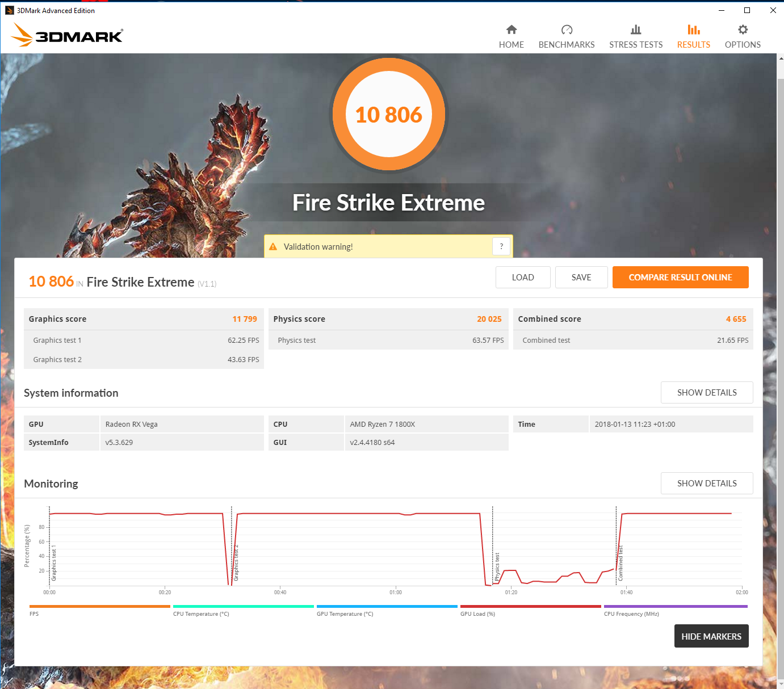Toggle the GPU Temperature legend series
Screen dimensions: 784x689
(x=387, y=610)
